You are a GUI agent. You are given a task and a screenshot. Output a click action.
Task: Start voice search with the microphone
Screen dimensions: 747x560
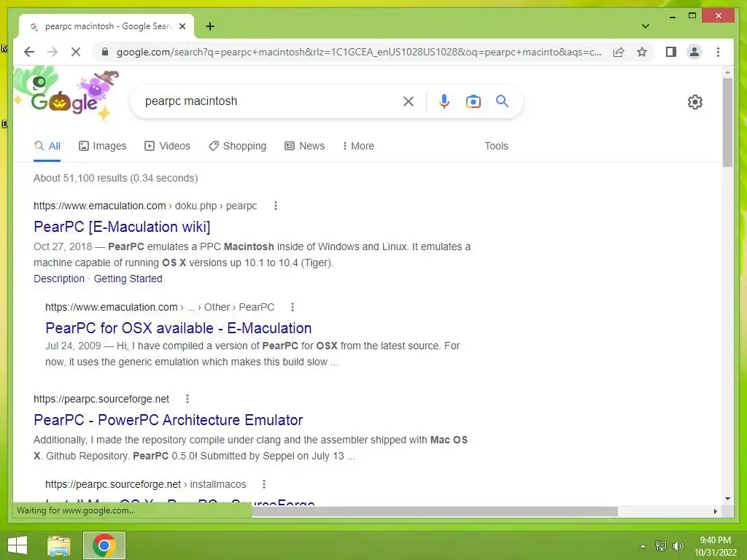444,101
